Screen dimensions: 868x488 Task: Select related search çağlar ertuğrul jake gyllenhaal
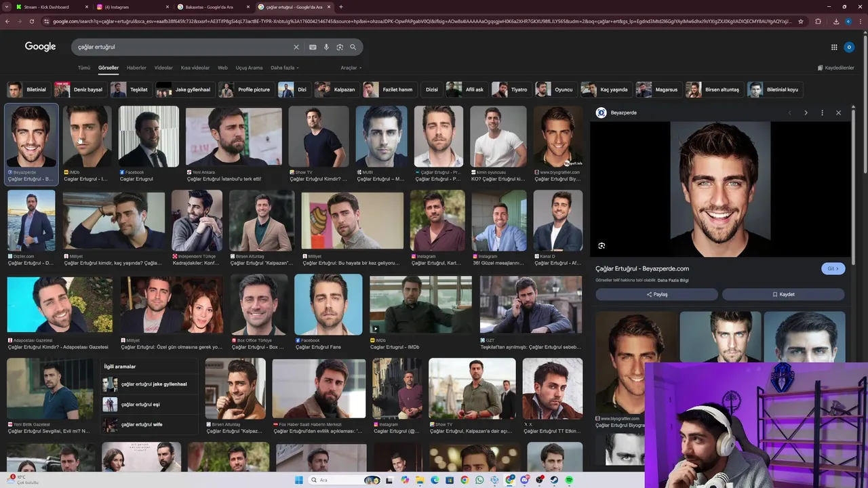(149, 384)
